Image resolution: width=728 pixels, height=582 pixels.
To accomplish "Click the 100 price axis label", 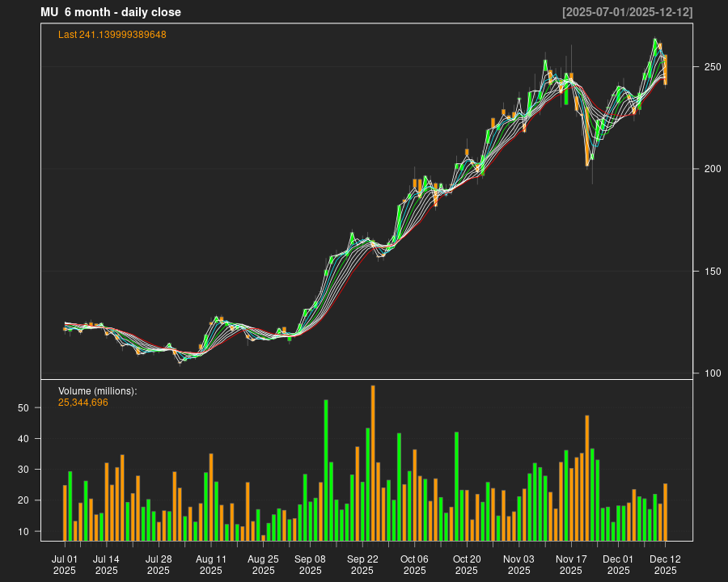I will (712, 373).
